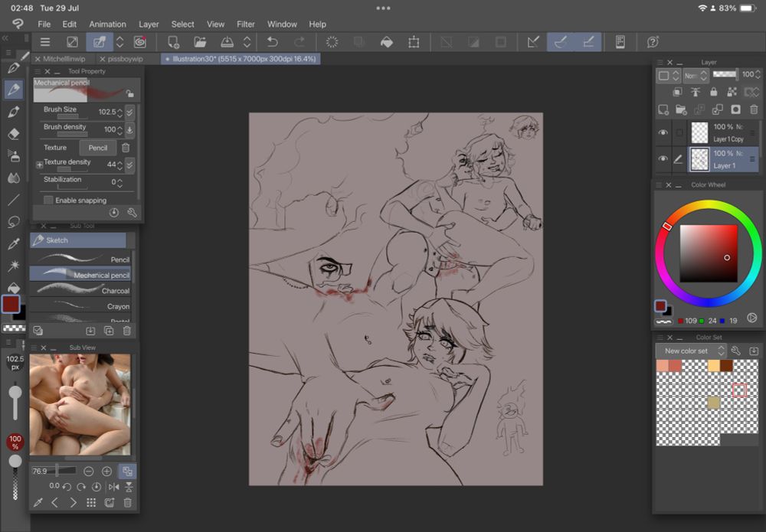Select the straight line Figure tool
Screen dimensions: 766x532
14,200
